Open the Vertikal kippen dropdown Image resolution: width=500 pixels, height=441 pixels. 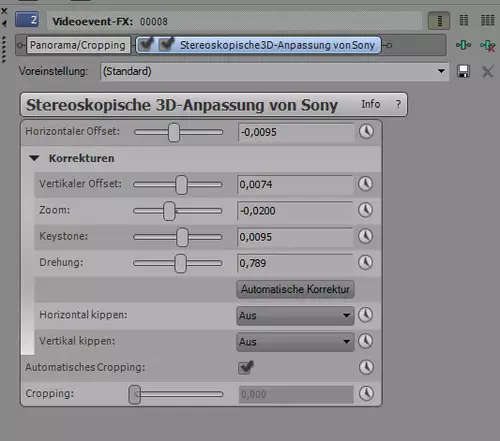click(x=295, y=342)
